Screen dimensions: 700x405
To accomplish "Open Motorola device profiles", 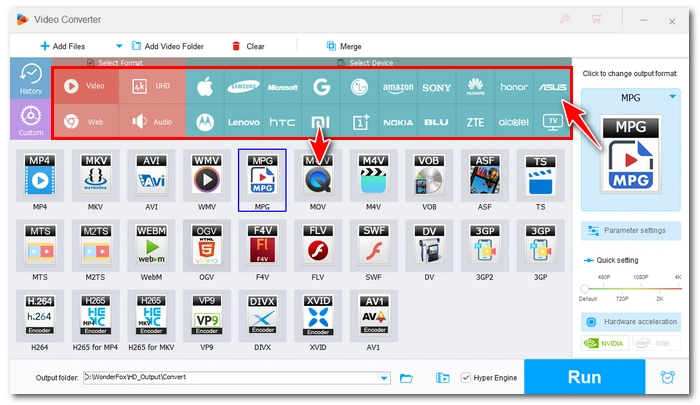I will click(x=205, y=122).
